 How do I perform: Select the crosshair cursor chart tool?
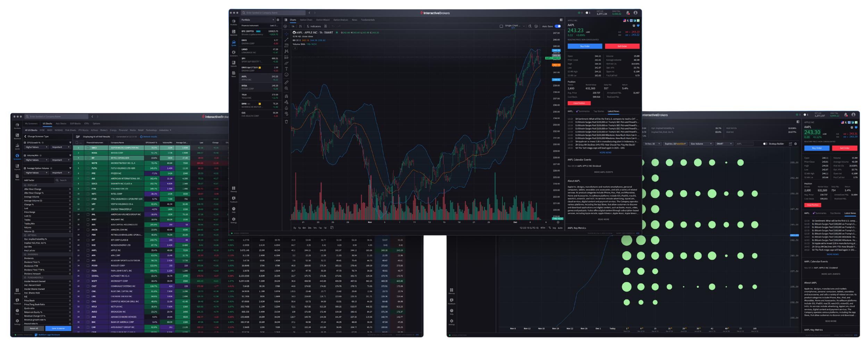coord(286,34)
